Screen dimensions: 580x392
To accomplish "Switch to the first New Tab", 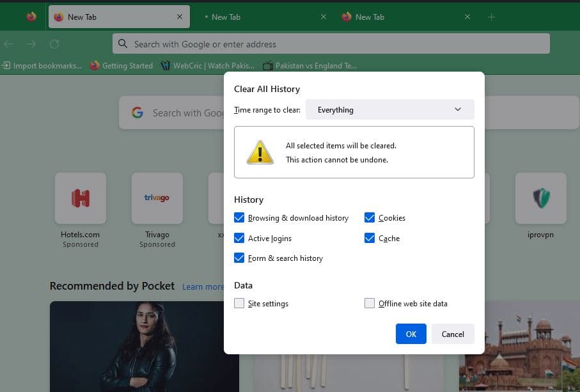I will click(119, 17).
